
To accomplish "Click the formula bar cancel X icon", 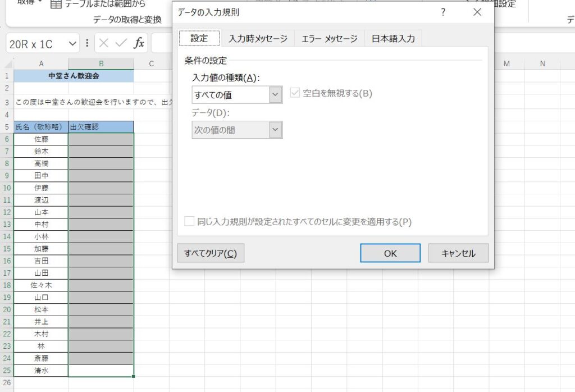I will point(104,43).
